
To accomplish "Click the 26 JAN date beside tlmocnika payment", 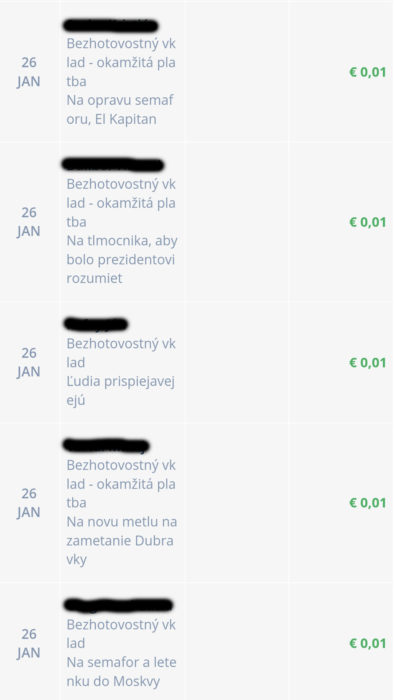I will [x=29, y=222].
